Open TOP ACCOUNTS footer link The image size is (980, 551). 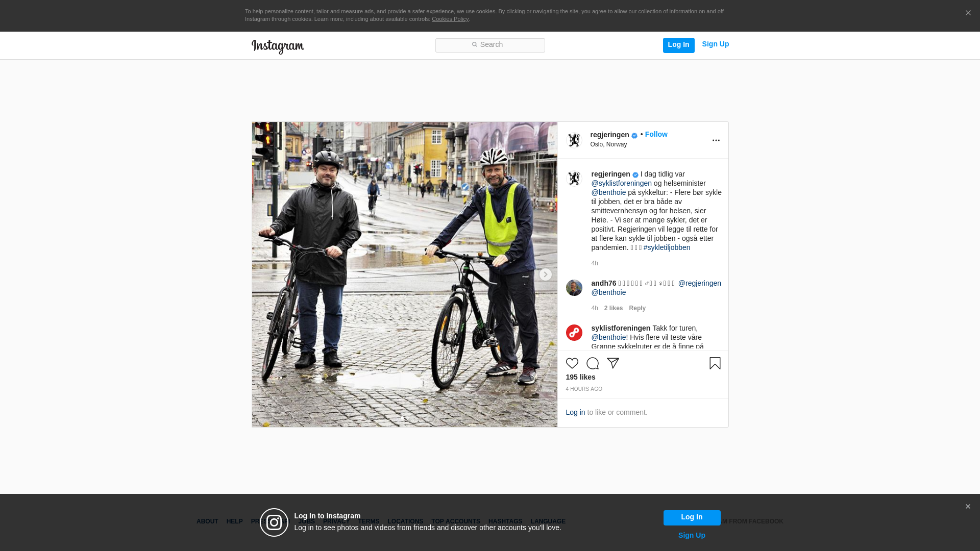coord(456,521)
